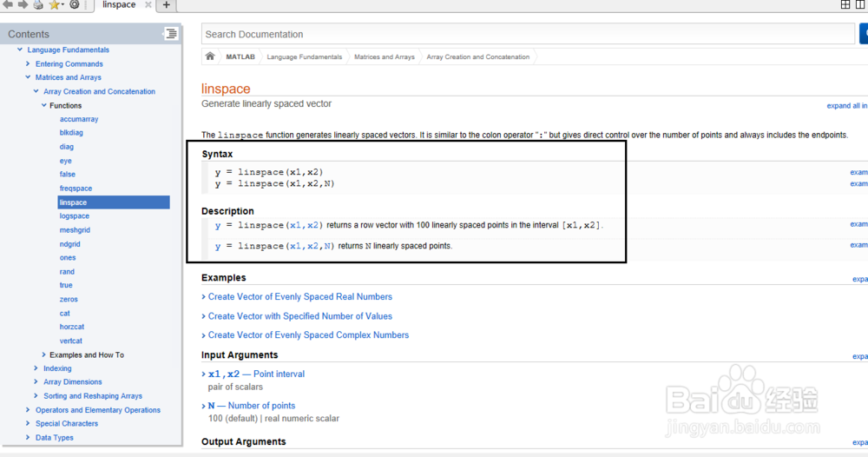Viewport: 868px width, 457px height.
Task: Switch to grid tile layout icon
Action: [x=846, y=4]
